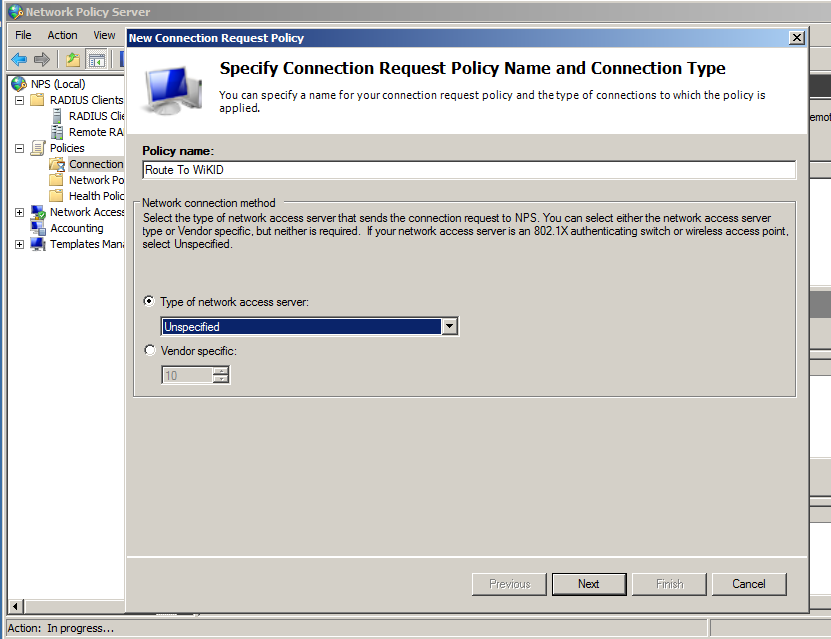Click the Accounting node icon
Screen dimensions: 831x639
tap(36, 227)
